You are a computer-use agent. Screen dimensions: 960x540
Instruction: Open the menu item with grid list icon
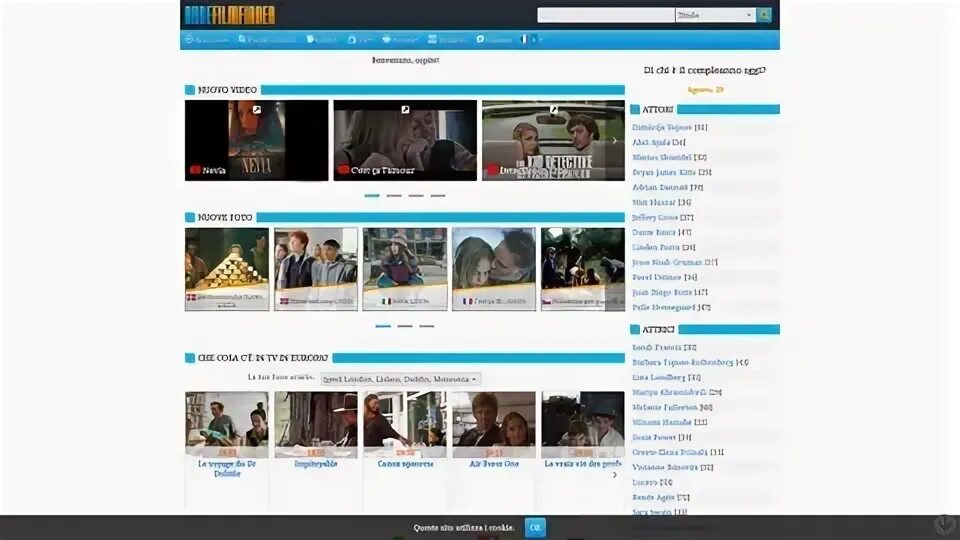coord(446,39)
